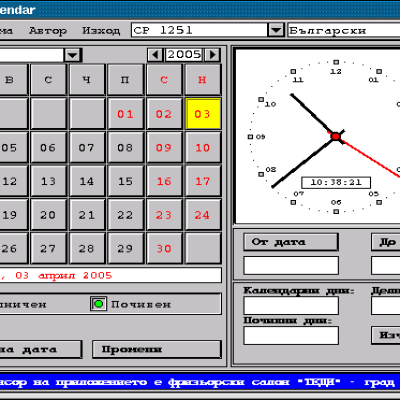Click the От дата button

[x=291, y=242]
